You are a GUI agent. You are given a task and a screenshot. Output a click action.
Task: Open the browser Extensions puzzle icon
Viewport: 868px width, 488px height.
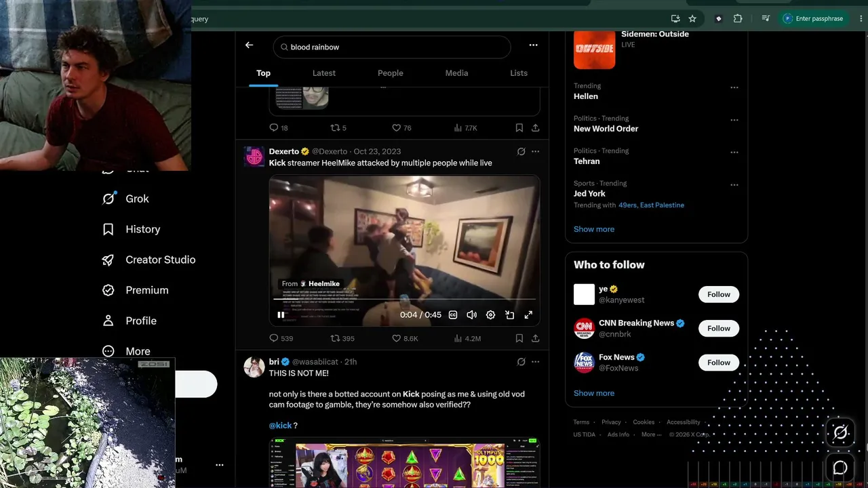(738, 18)
